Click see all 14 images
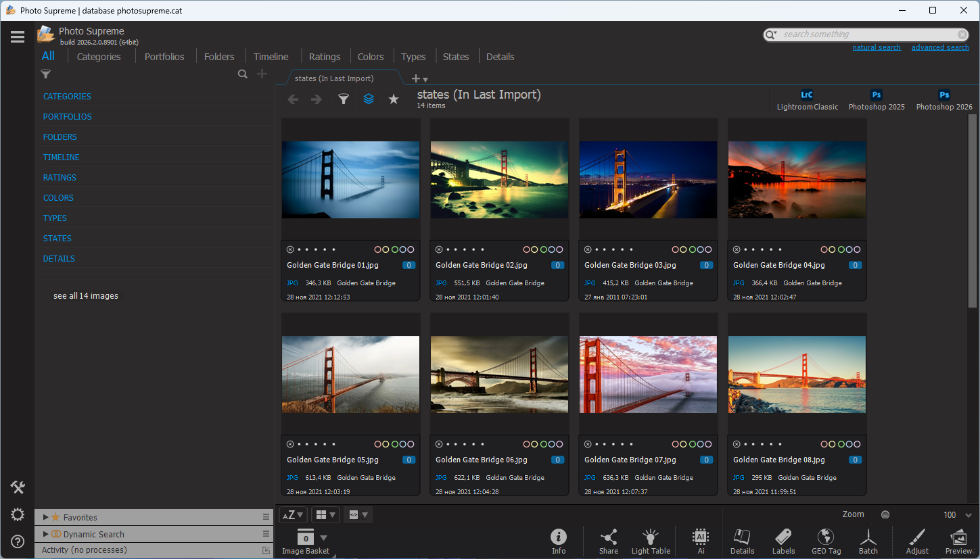 pos(86,296)
